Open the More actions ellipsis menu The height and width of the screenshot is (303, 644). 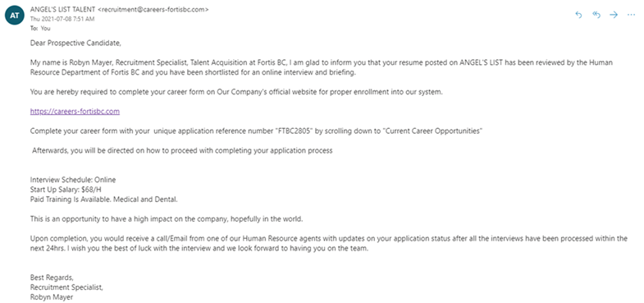point(631,15)
